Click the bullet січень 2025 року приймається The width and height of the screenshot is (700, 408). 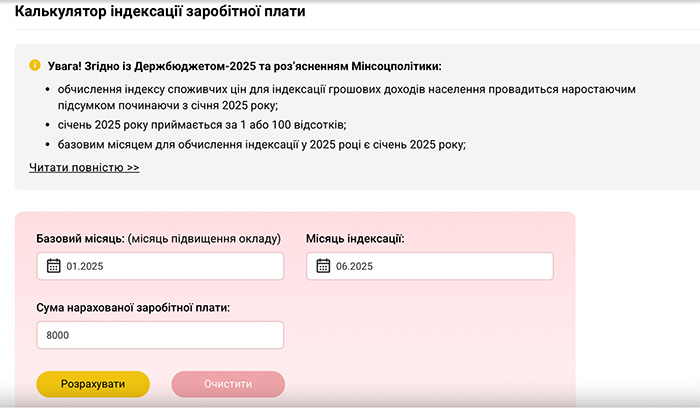pyautogui.click(x=202, y=125)
